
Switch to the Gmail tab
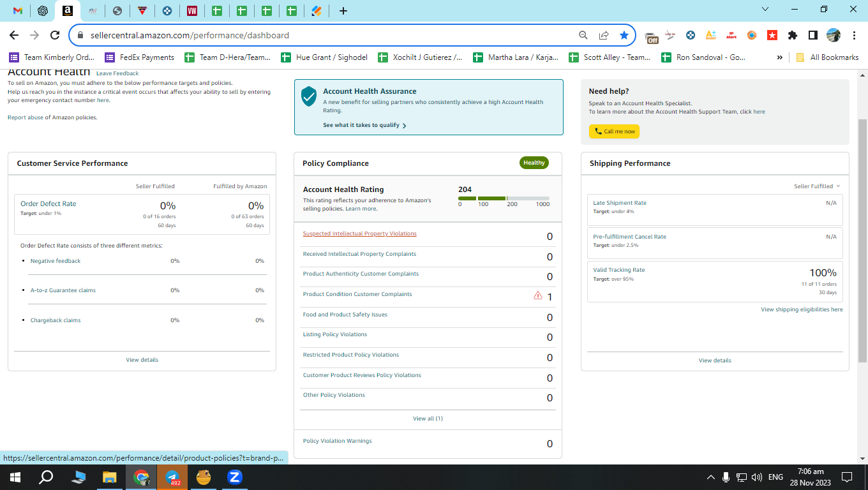pyautogui.click(x=18, y=11)
